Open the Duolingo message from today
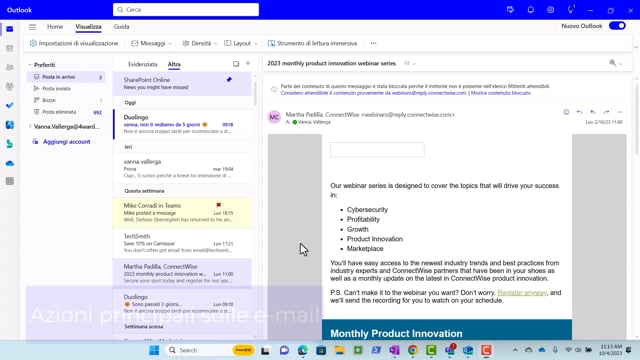Viewport: 640px width, 360px height. pos(182,124)
